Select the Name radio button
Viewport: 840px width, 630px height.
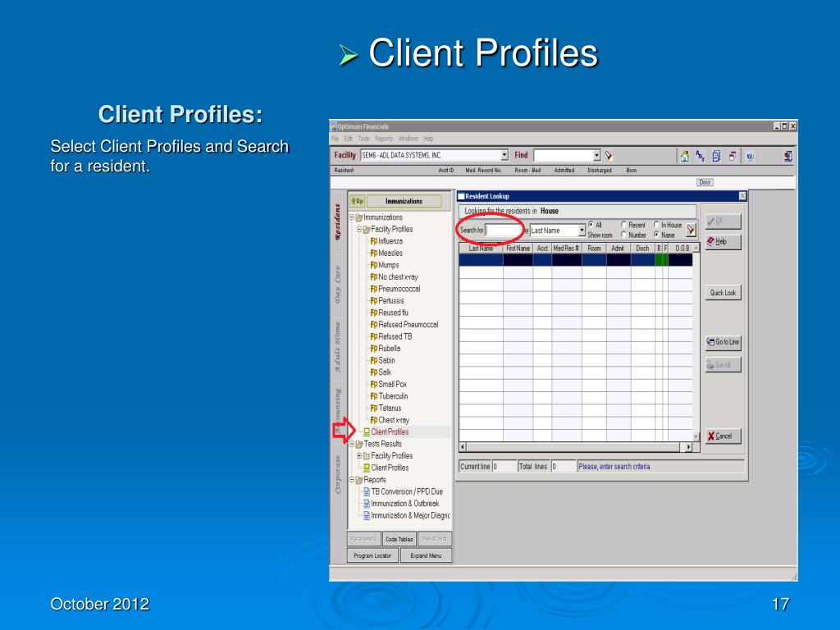(x=656, y=235)
